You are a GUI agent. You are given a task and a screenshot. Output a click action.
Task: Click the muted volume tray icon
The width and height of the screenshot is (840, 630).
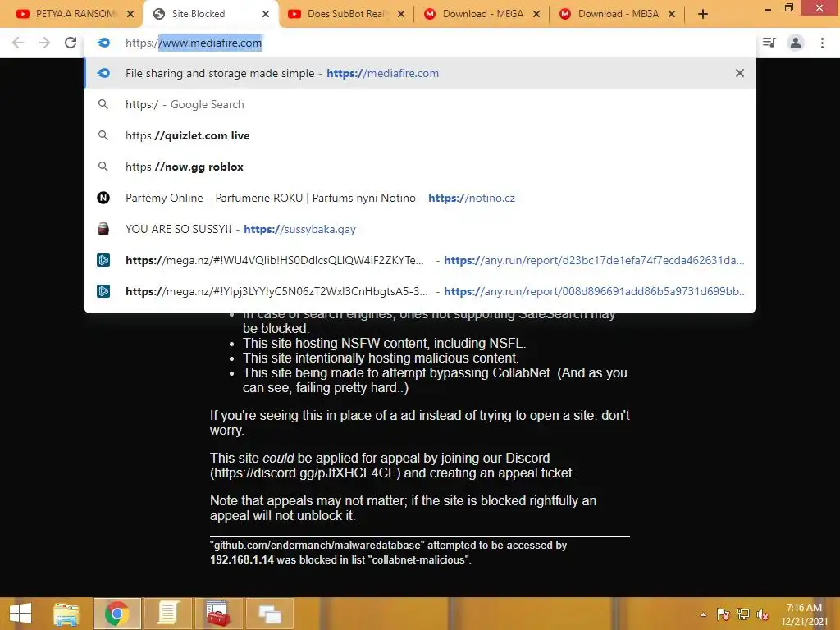click(x=763, y=614)
